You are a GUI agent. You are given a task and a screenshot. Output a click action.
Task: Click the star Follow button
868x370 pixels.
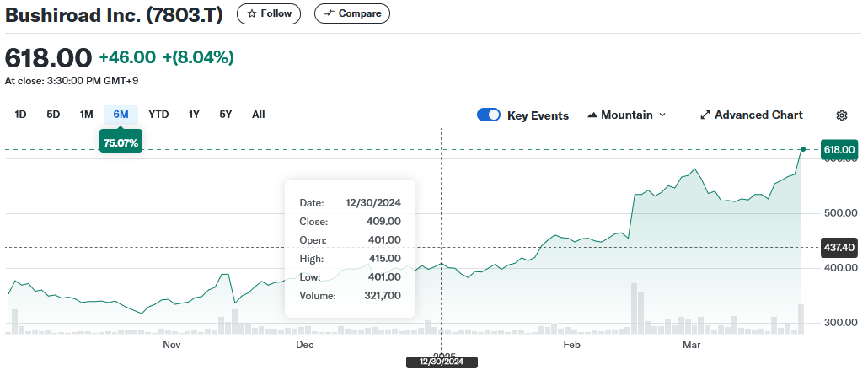(269, 13)
